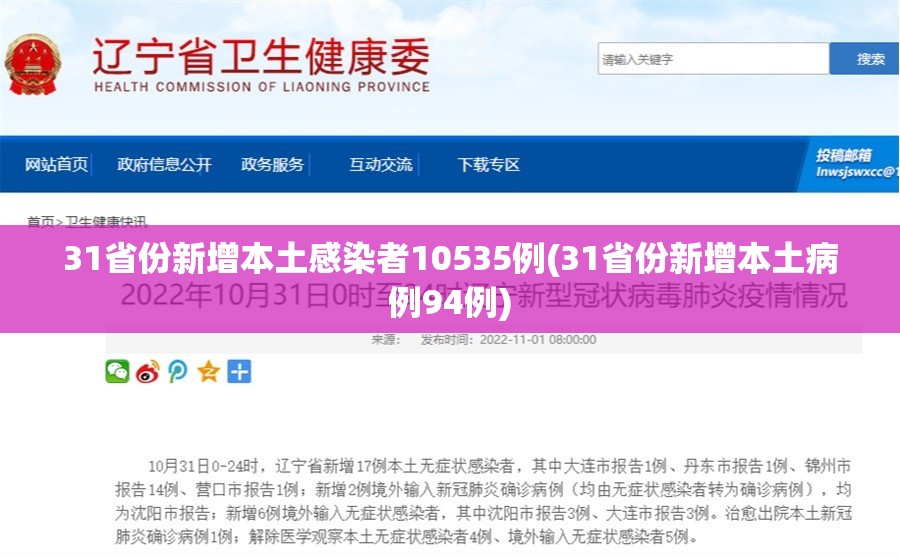Click 辽宁省卫生健康委 site title

tap(261, 56)
